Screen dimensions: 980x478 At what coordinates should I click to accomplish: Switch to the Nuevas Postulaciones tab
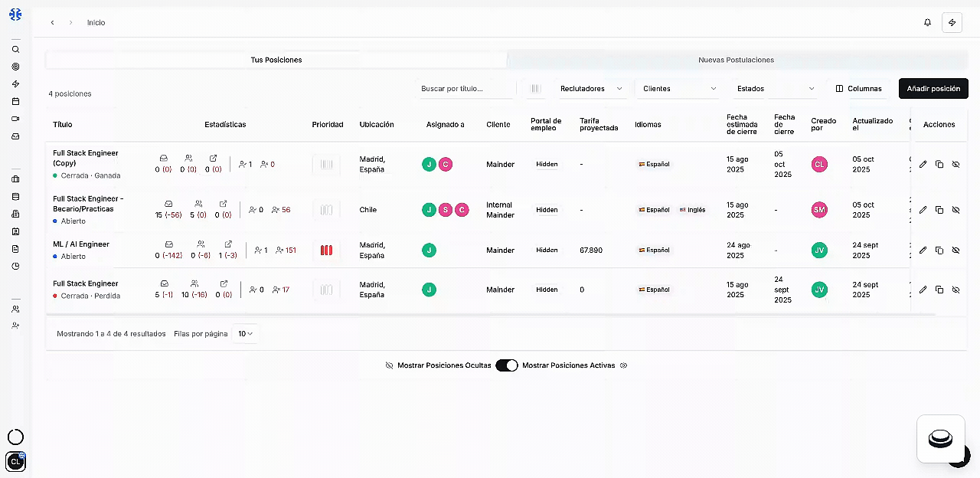736,60
